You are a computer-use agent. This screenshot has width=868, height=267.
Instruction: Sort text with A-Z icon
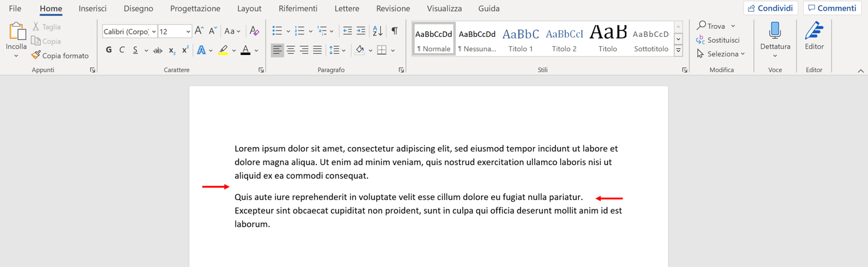click(x=378, y=31)
